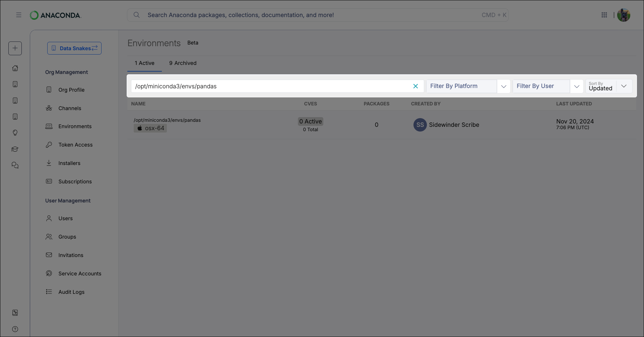Click the Installers download icon
Image resolution: width=644 pixels, height=337 pixels.
(x=49, y=163)
